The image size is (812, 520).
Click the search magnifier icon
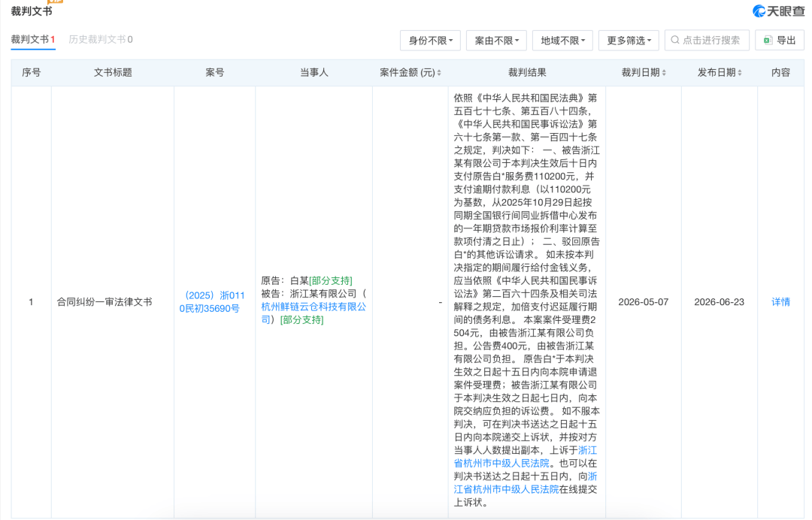click(x=674, y=40)
